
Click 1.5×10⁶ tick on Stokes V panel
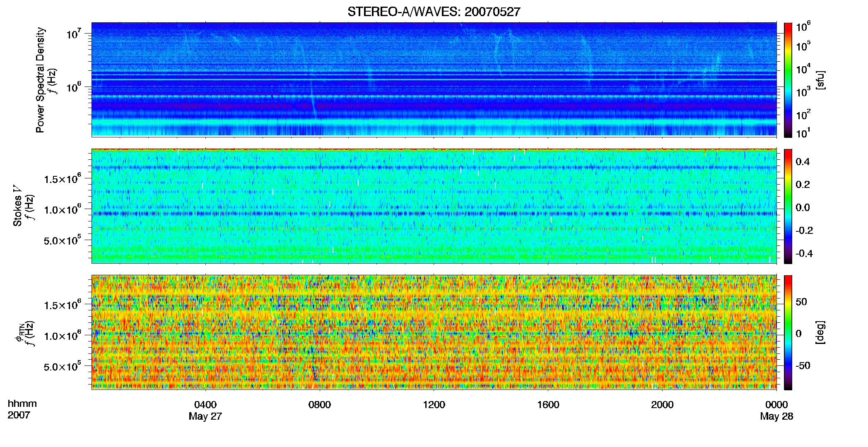[x=63, y=178]
